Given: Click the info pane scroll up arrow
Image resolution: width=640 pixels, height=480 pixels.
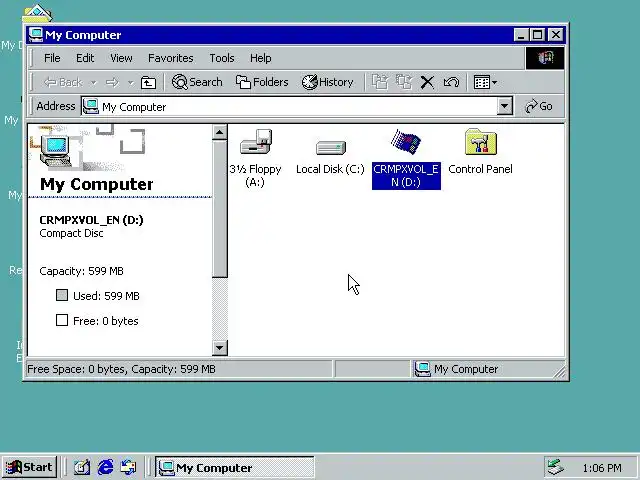Looking at the screenshot, I should (x=220, y=132).
